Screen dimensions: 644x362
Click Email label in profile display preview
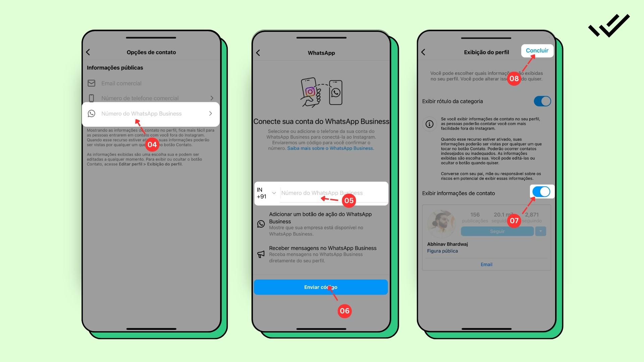pyautogui.click(x=486, y=264)
